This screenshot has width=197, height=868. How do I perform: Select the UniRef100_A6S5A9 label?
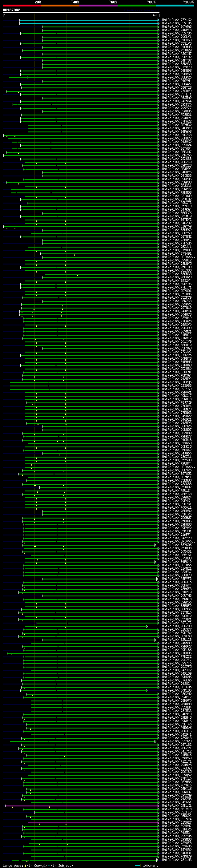point(177,98)
